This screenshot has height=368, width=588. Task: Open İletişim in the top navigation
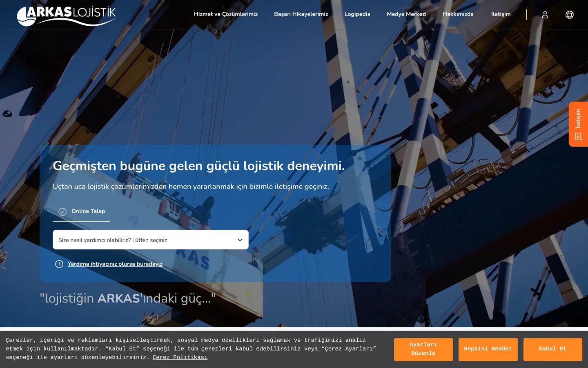tap(501, 14)
